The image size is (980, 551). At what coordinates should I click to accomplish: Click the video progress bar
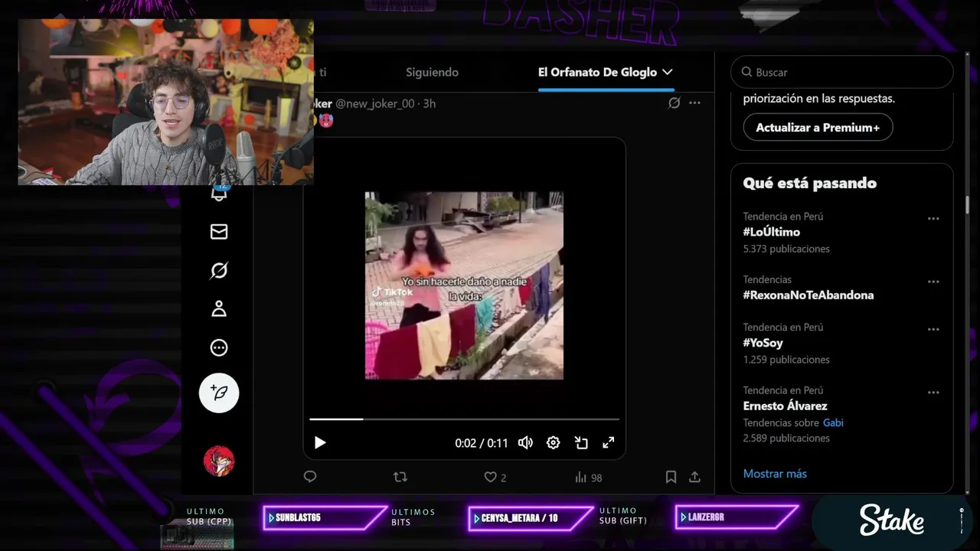[x=464, y=419]
